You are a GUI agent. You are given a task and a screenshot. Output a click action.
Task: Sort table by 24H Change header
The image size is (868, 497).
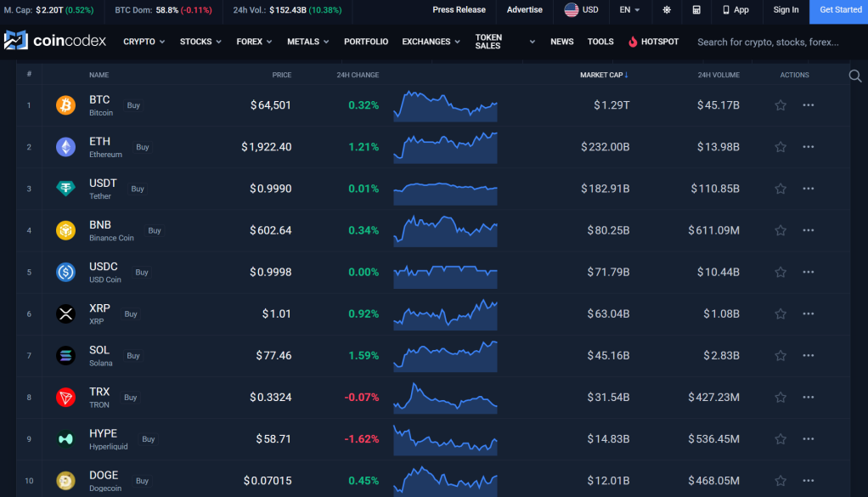coord(358,75)
